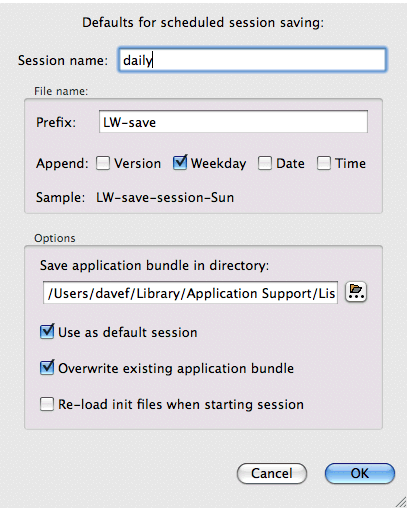
Task: Click the Session name: label
Action: click(63, 60)
